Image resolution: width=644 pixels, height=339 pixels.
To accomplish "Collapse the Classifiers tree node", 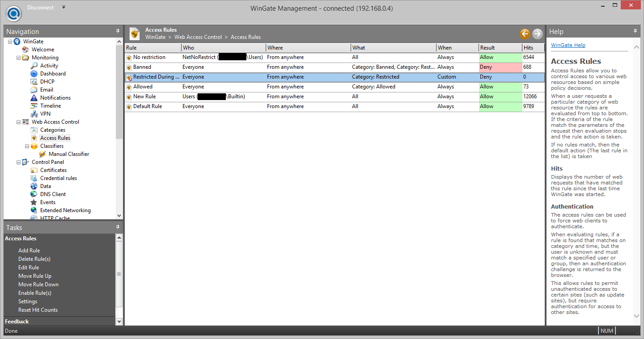I will [x=27, y=146].
